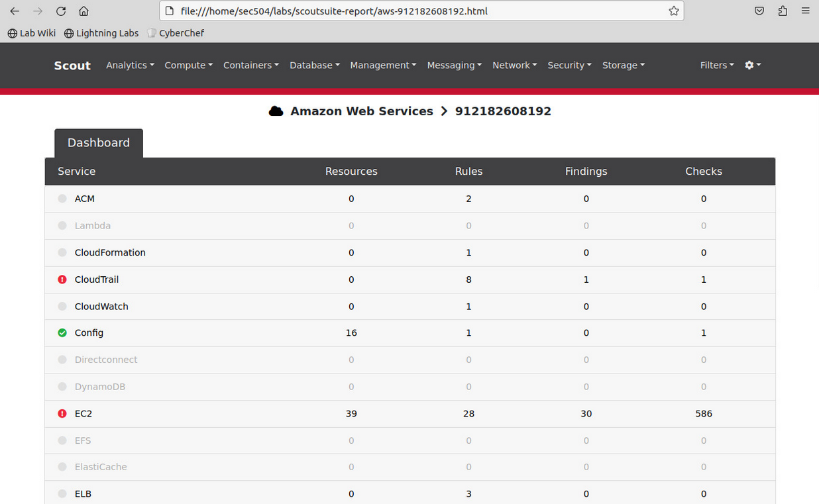Image resolution: width=819 pixels, height=504 pixels.
Task: Bookmark this page with the star icon
Action: click(674, 11)
